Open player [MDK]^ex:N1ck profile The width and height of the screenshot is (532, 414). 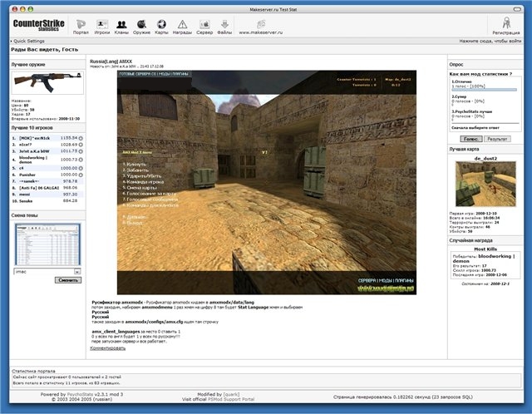35,138
